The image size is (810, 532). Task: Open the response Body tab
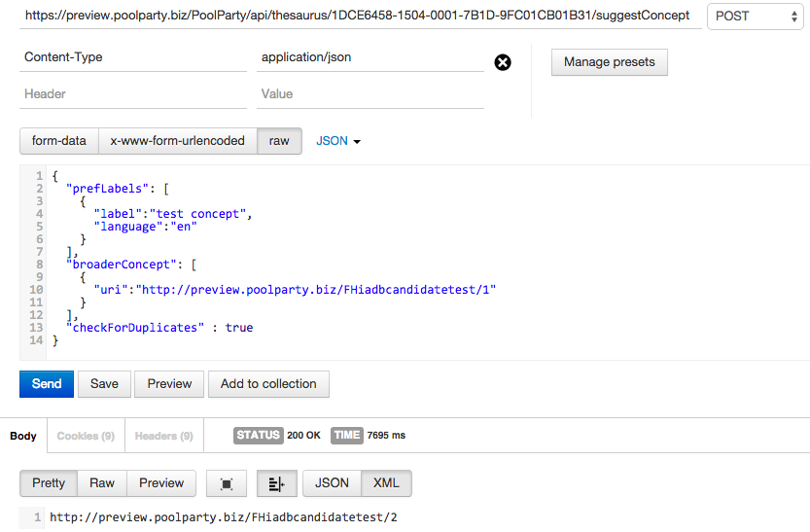pyautogui.click(x=23, y=436)
